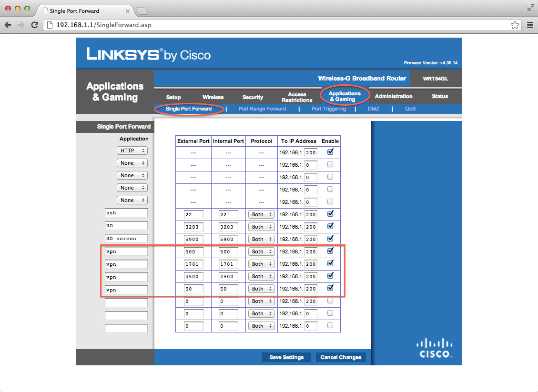Viewport: 538px width, 392px height.
Task: Click the Firmware Version v4.30.14 text
Action: 431,63
